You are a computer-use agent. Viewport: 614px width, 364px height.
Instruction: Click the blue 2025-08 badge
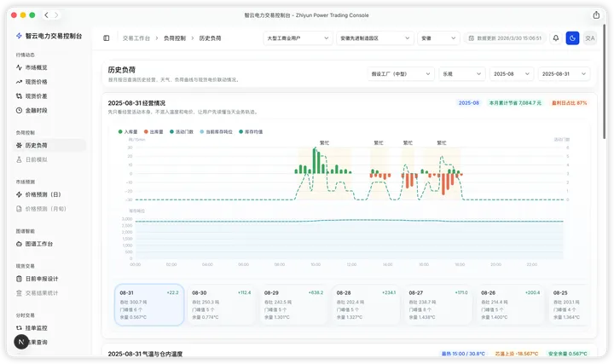[469, 103]
